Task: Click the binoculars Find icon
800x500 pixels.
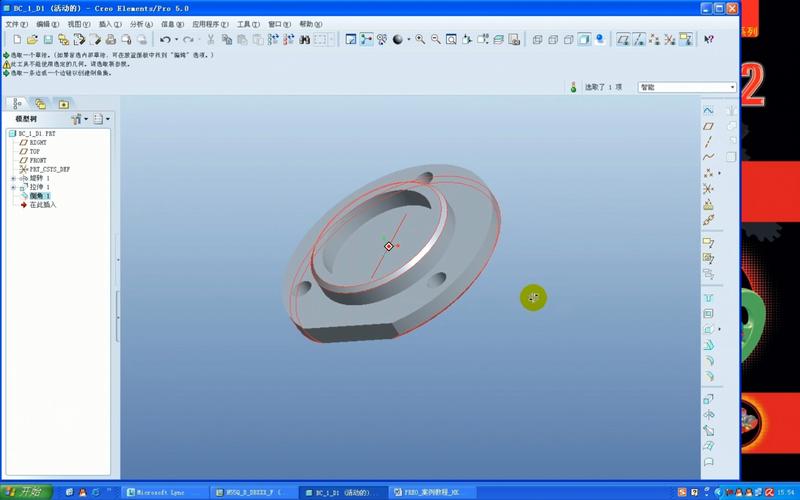Action: pos(304,39)
